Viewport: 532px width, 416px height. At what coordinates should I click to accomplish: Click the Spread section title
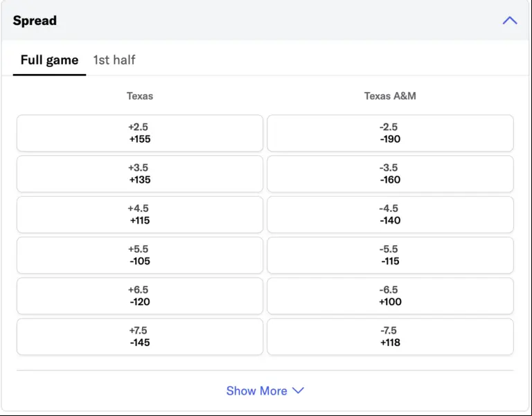pos(35,21)
